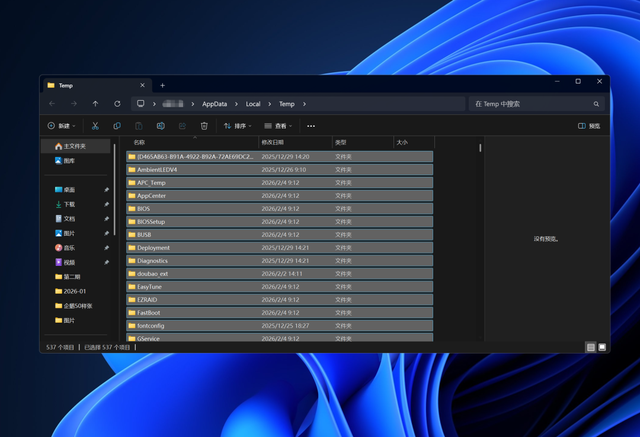The height and width of the screenshot is (437, 640).
Task: Unpin 文档 using its pin icon
Action: click(107, 219)
